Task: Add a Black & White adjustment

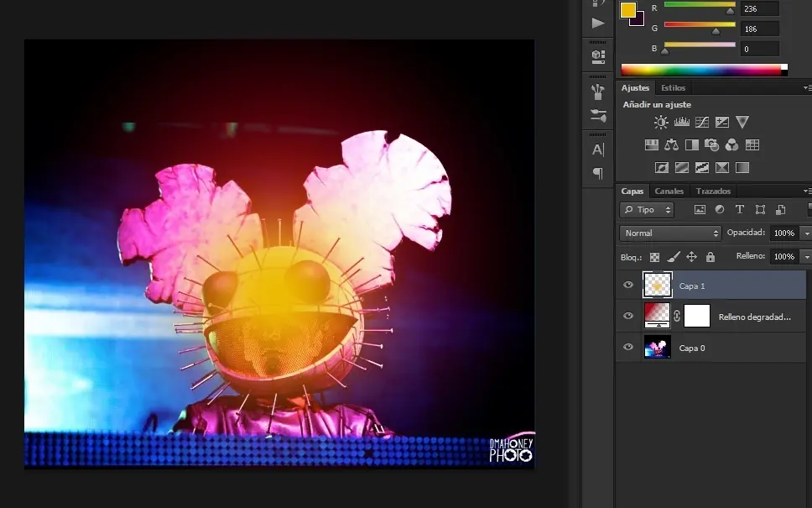Action: 692,145
